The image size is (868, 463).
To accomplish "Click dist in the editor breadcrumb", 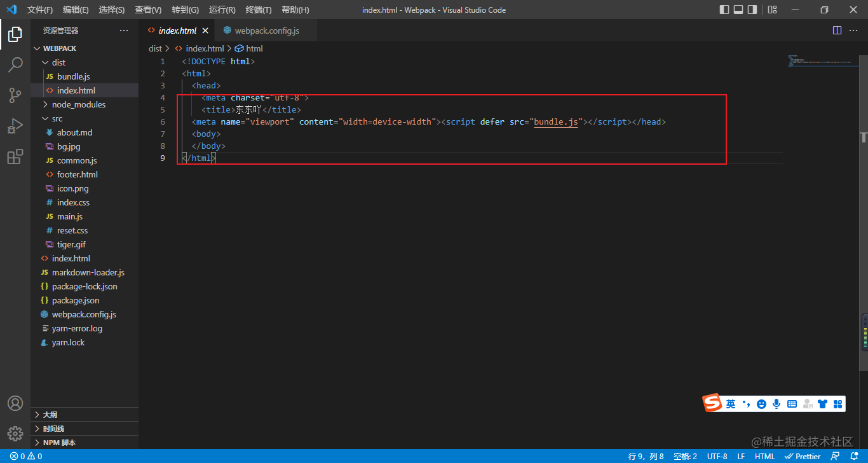I will tap(155, 48).
